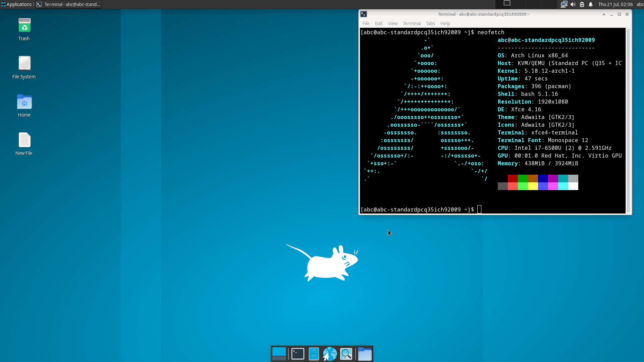Click the volume speaker tray icon
The width and height of the screenshot is (644, 362).
point(573,4)
